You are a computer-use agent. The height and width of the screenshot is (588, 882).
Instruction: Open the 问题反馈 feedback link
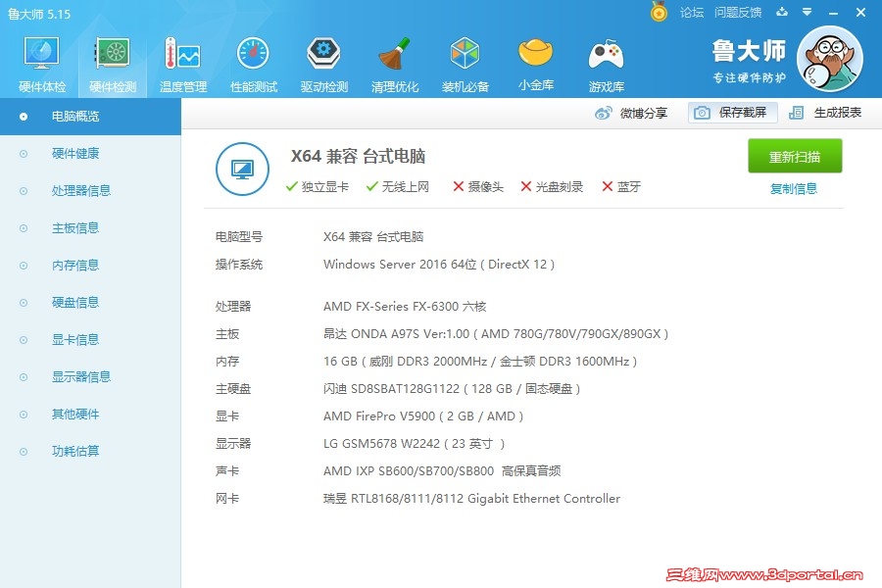[737, 13]
